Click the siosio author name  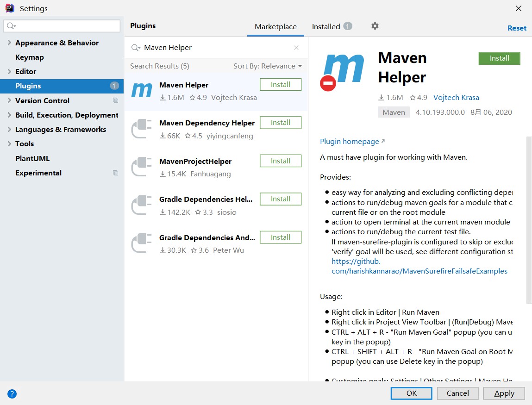pos(226,212)
